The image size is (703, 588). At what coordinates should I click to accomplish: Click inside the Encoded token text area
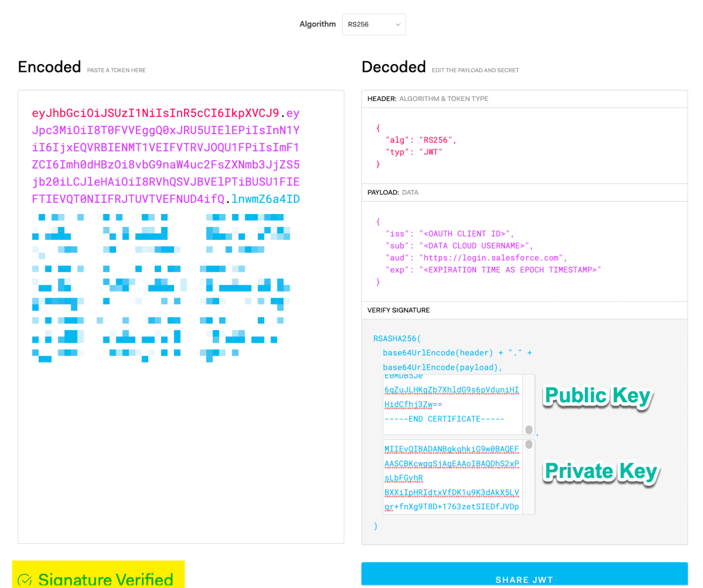180,317
